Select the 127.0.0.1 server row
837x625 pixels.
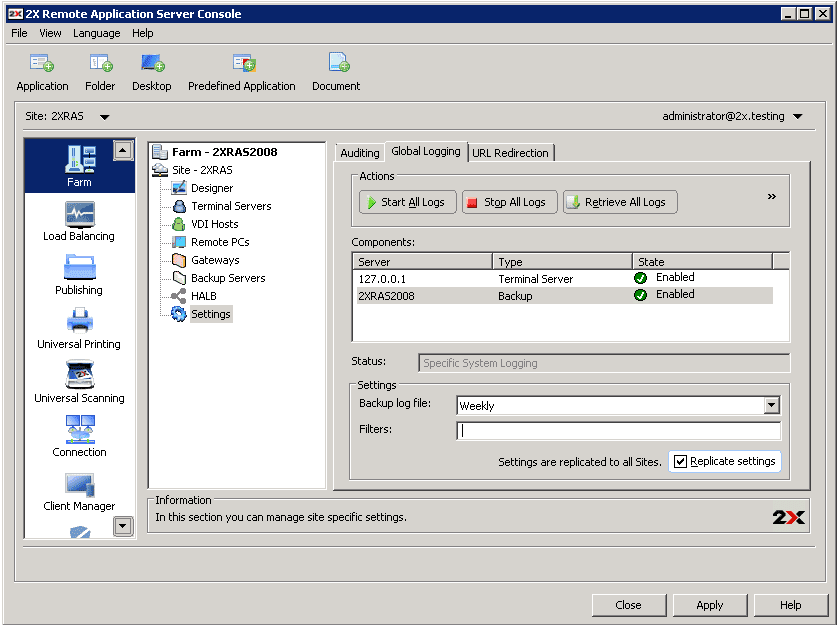pyautogui.click(x=564, y=279)
